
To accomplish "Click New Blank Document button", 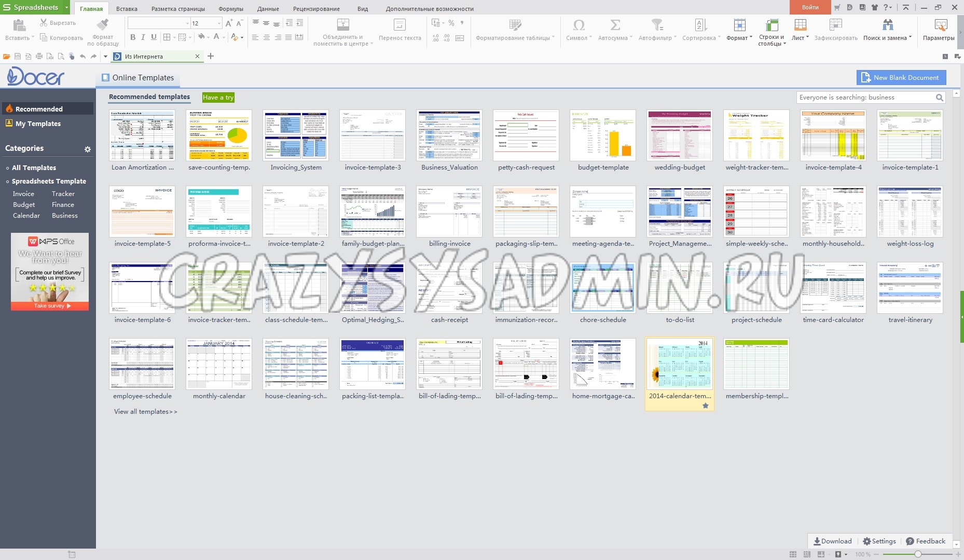I will [x=901, y=78].
